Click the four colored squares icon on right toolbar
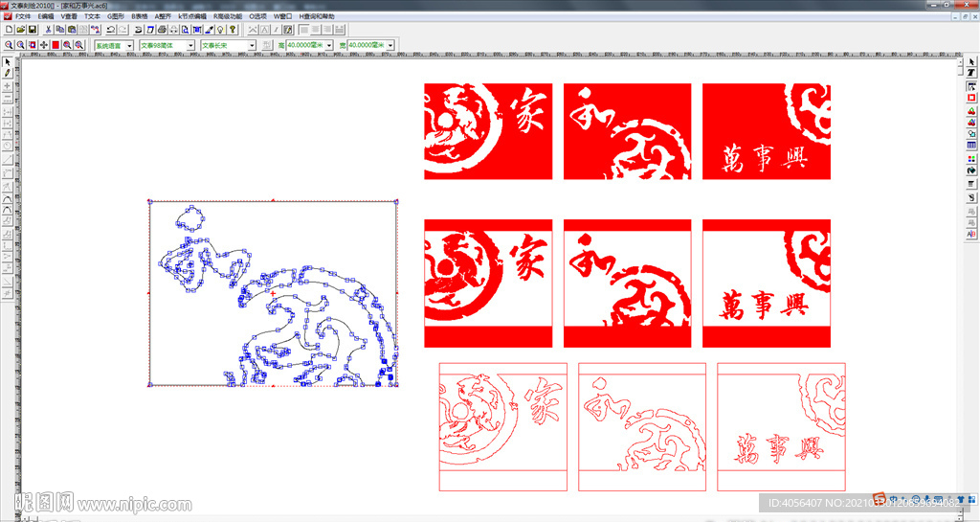Viewport: 980px width, 522px height. tap(971, 158)
